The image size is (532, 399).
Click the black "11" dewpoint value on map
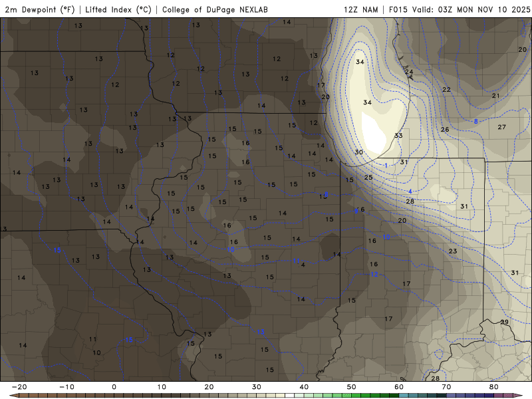tap(92, 339)
